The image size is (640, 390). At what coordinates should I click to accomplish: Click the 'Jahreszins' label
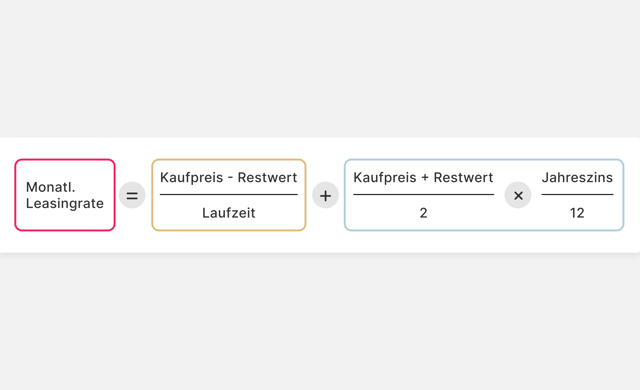tap(577, 177)
